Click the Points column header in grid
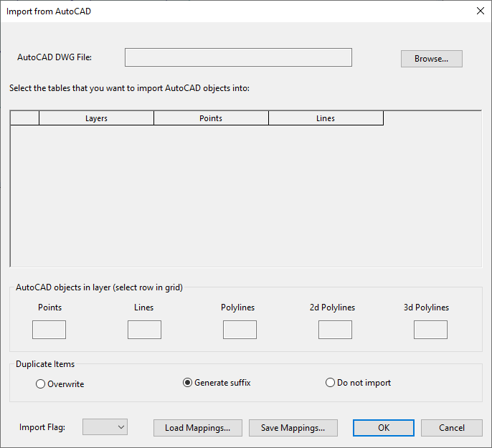 (x=211, y=118)
